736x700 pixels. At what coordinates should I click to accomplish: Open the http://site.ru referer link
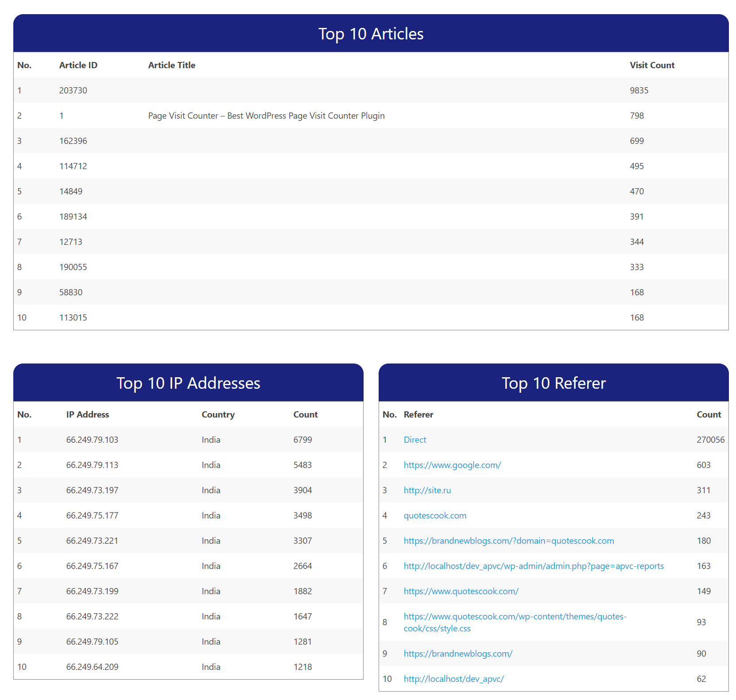pos(427,490)
